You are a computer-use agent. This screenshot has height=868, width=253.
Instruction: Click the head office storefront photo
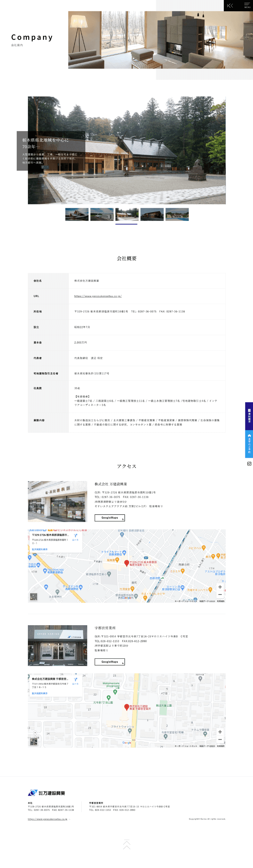click(57, 501)
